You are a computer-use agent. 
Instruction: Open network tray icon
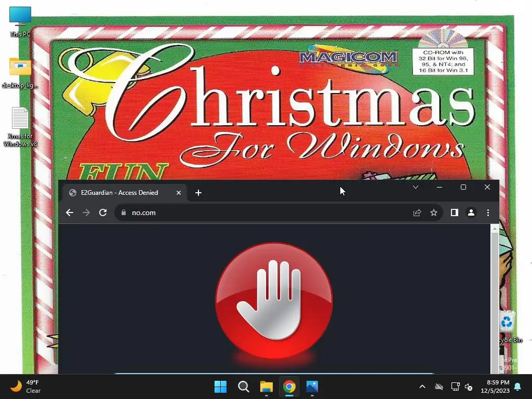[x=455, y=387]
